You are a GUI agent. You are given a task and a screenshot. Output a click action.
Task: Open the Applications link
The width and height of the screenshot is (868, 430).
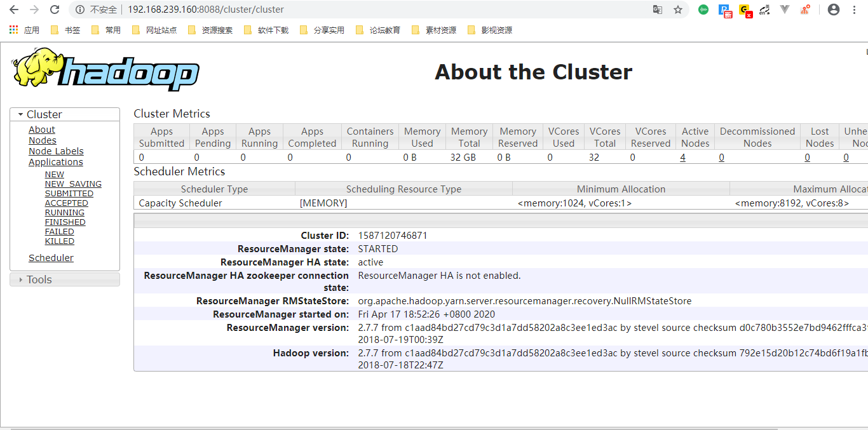[56, 162]
